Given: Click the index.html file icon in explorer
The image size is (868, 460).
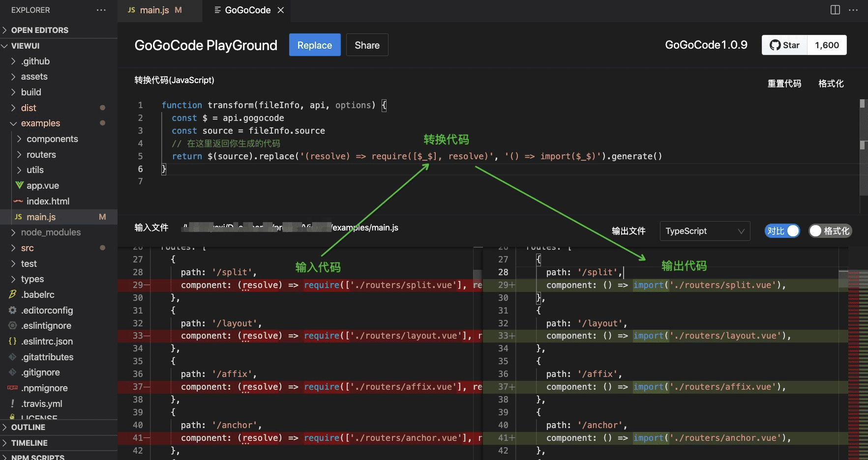Looking at the screenshot, I should point(18,201).
